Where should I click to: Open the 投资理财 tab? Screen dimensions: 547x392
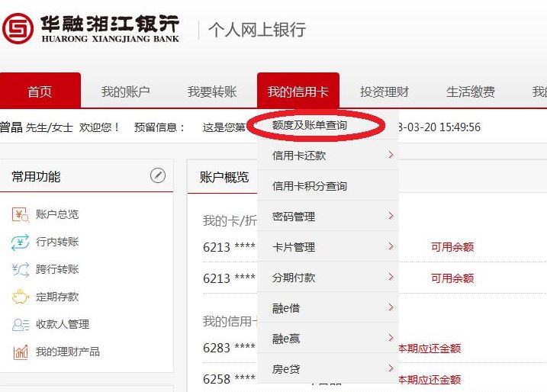[x=385, y=92]
